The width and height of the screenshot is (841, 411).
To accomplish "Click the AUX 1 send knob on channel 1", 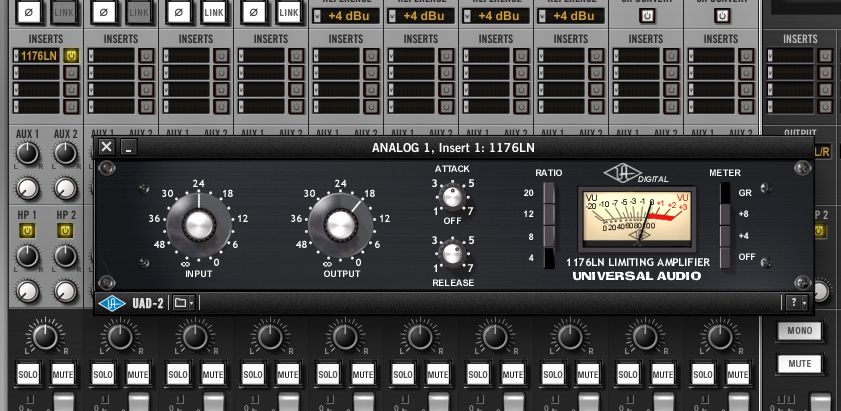I will tap(27, 153).
